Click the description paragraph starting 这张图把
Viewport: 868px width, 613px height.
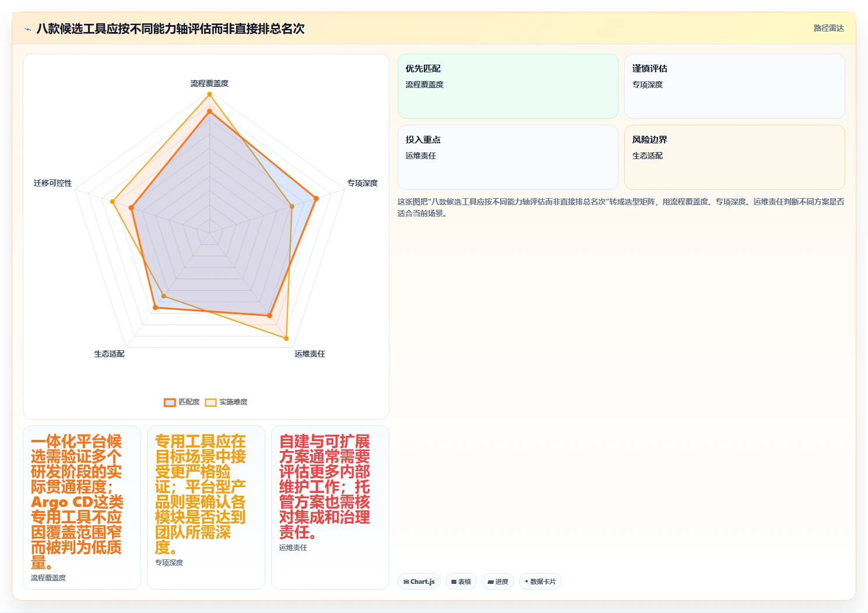pos(621,207)
